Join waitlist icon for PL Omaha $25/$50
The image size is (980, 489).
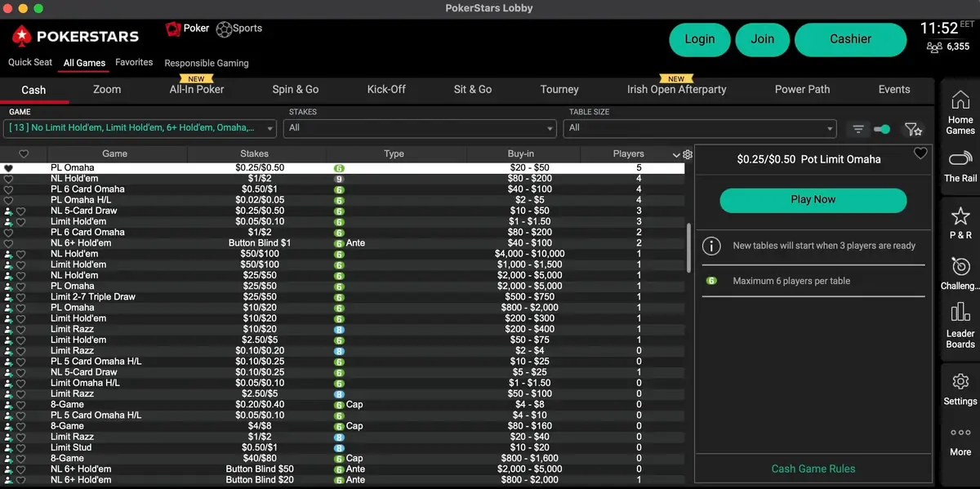pyautogui.click(x=8, y=286)
